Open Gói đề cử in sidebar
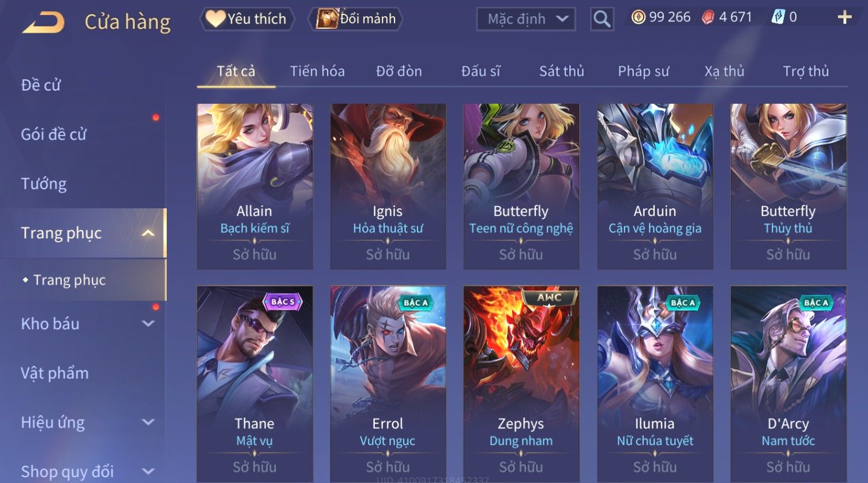This screenshot has height=483, width=868. [x=54, y=134]
